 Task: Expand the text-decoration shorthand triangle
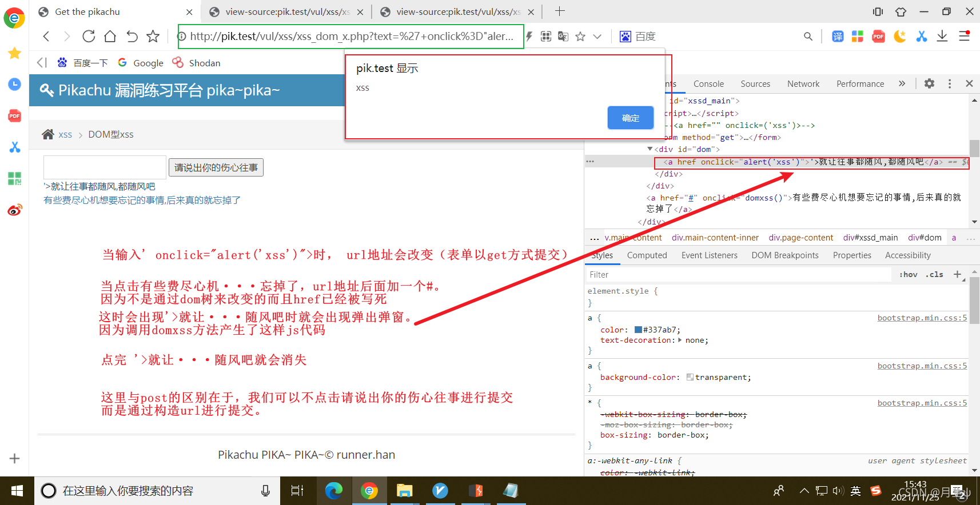[x=680, y=340]
